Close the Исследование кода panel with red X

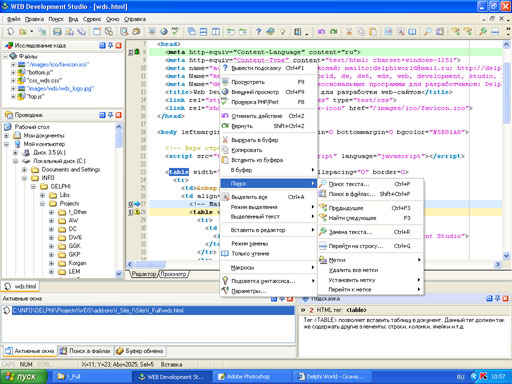point(118,45)
